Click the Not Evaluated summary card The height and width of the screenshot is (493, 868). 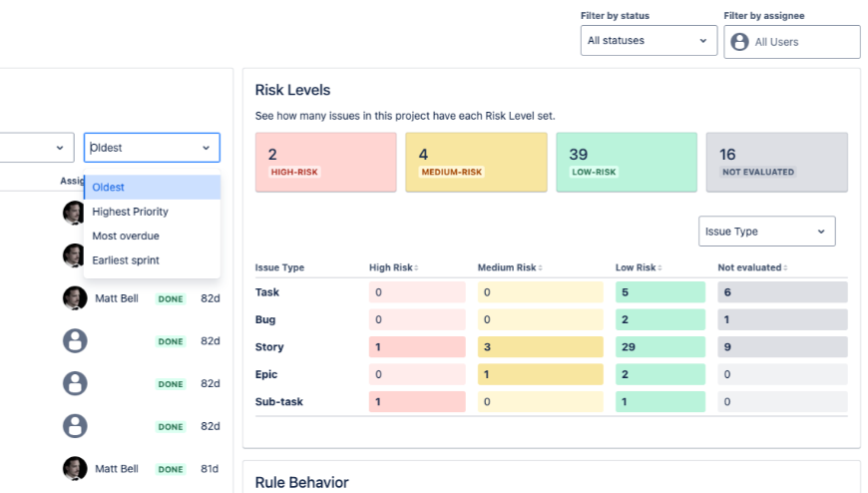click(776, 162)
